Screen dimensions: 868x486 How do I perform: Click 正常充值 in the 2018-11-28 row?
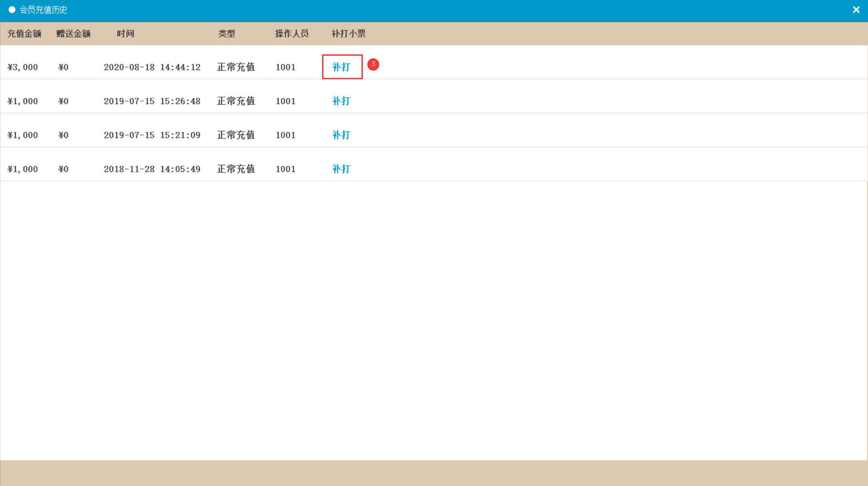tap(236, 169)
